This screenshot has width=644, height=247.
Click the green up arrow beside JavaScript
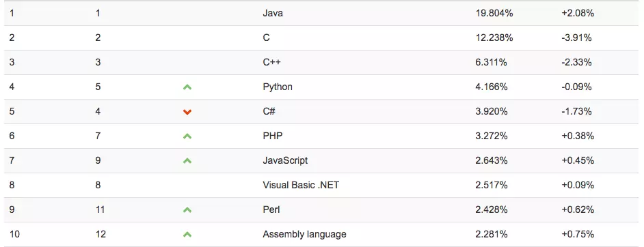[187, 160]
